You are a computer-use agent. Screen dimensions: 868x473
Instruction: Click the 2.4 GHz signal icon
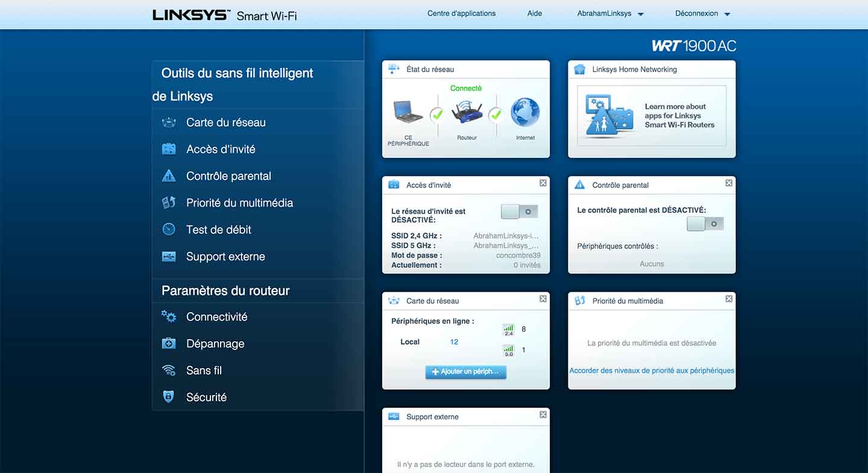508,330
